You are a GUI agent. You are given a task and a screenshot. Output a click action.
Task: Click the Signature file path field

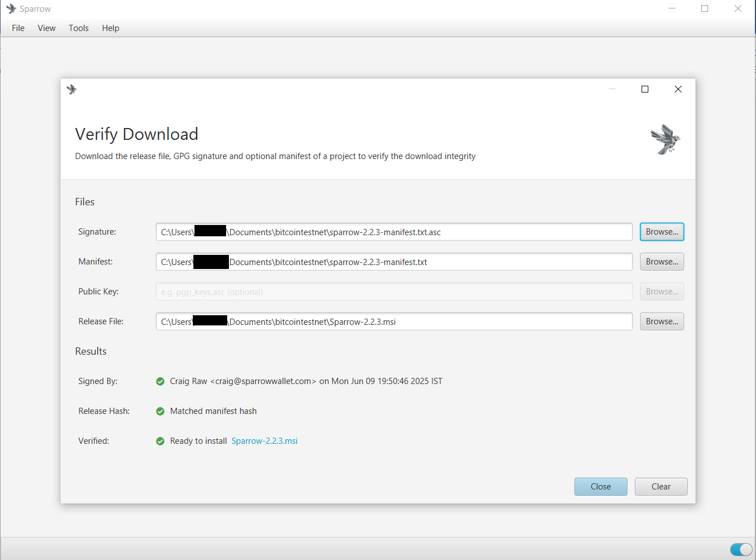tap(394, 232)
